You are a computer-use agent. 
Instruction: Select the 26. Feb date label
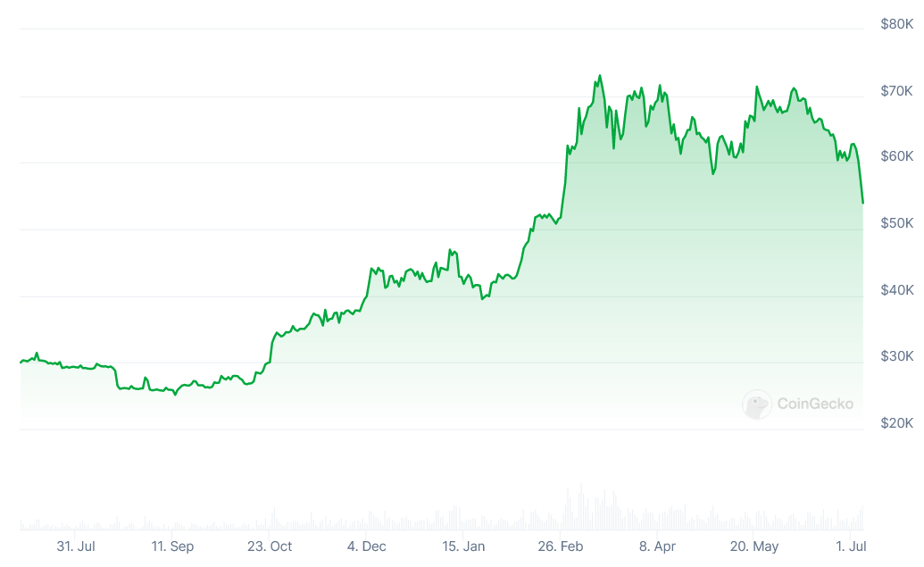pyautogui.click(x=560, y=546)
